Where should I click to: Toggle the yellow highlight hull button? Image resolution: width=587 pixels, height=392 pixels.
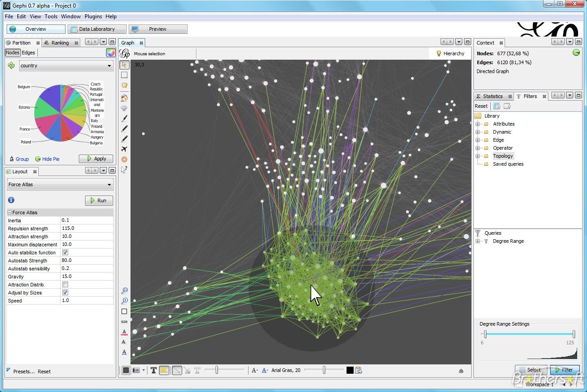tap(164, 370)
